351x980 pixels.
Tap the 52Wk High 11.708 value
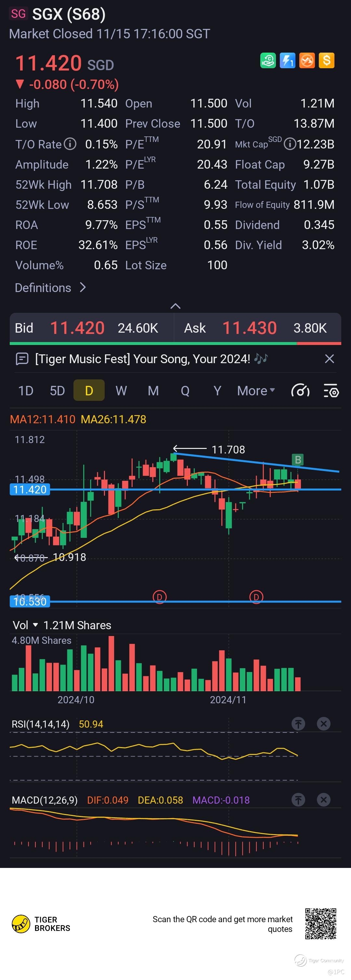pos(99,185)
